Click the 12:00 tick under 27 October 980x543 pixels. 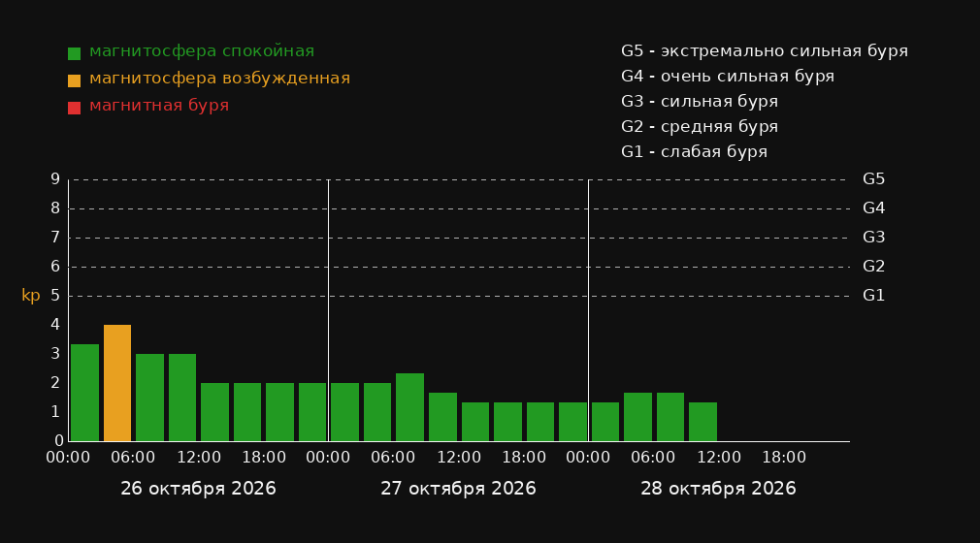click(459, 458)
